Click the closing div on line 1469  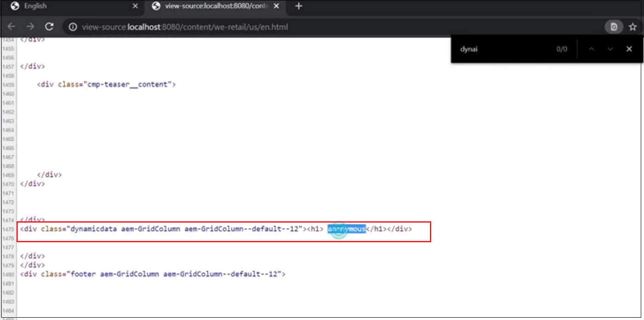(49, 175)
